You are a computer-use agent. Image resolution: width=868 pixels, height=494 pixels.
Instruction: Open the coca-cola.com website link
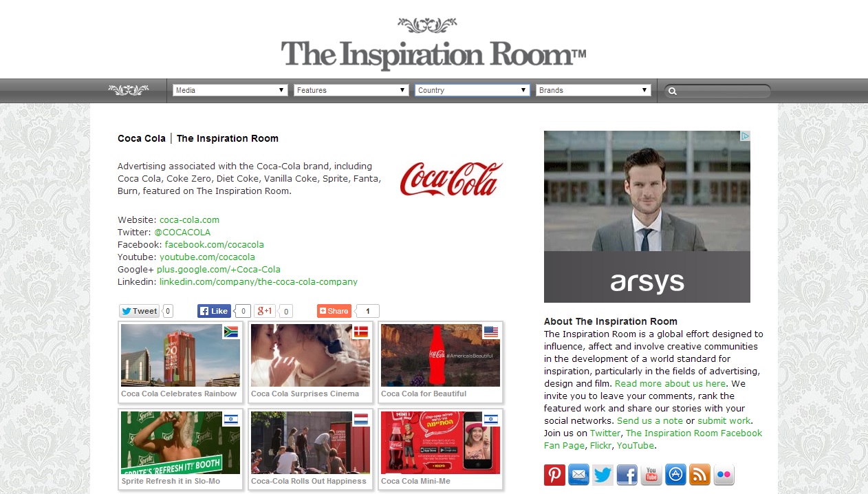pyautogui.click(x=189, y=220)
